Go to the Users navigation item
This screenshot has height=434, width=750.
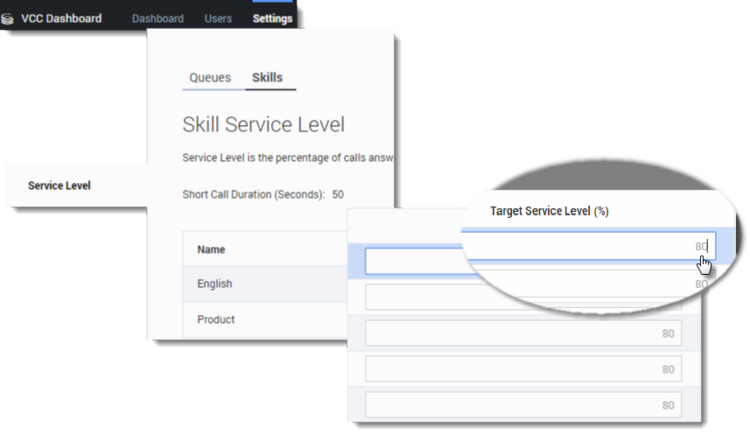pyautogui.click(x=218, y=19)
